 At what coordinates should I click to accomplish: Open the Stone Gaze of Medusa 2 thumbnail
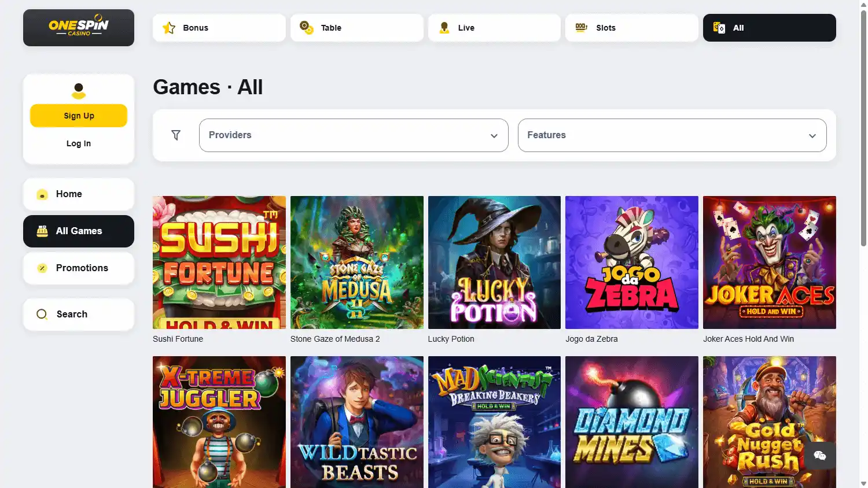[357, 263]
